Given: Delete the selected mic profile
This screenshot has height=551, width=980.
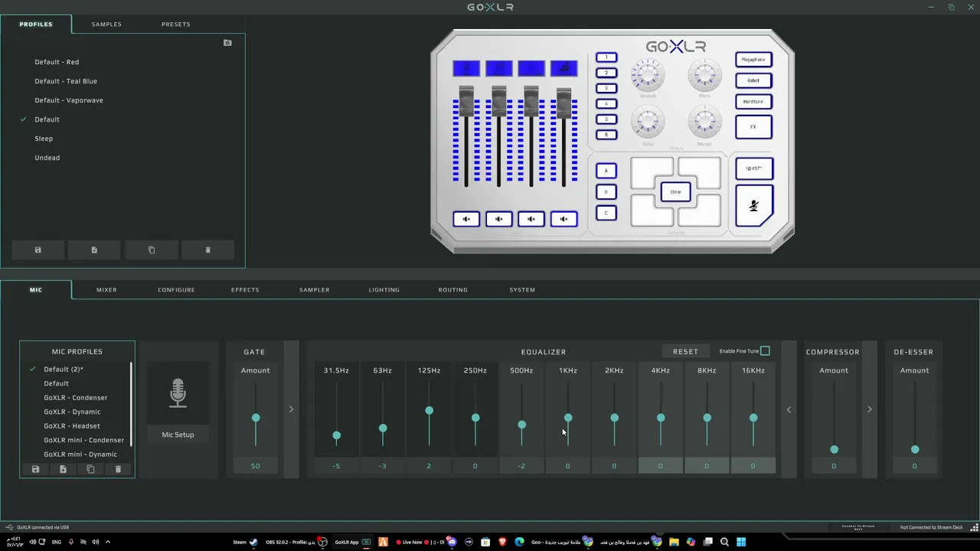Looking at the screenshot, I should (x=118, y=469).
